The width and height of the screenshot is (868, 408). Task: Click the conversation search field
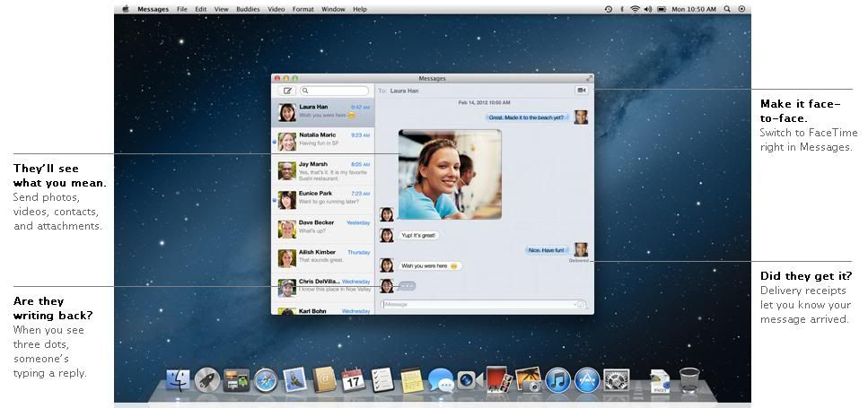pos(334,91)
